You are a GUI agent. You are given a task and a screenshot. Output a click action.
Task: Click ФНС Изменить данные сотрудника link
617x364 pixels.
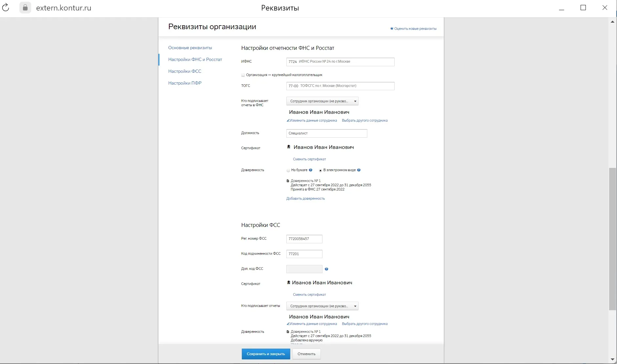313,121
